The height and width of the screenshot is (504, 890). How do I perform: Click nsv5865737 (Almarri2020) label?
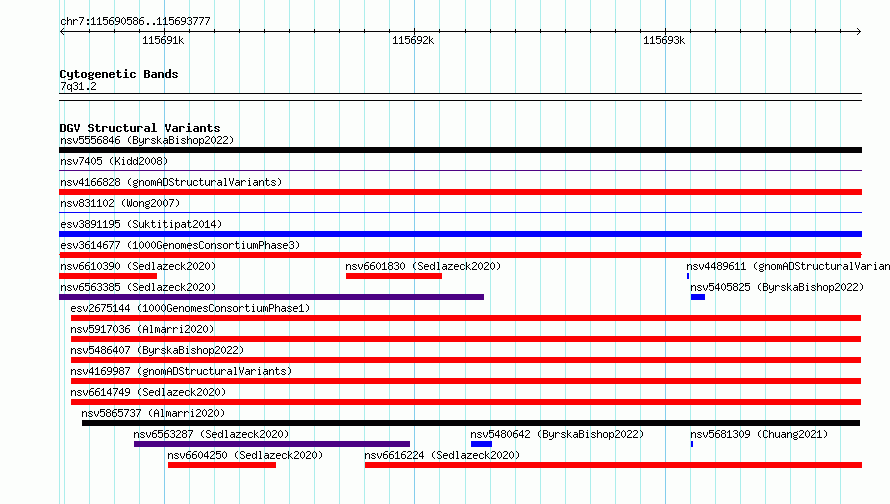click(153, 413)
